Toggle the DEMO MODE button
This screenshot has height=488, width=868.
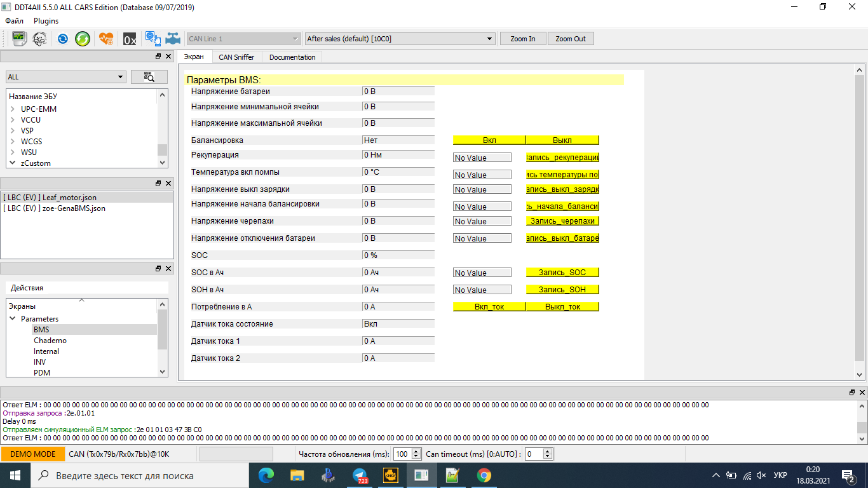coord(32,454)
